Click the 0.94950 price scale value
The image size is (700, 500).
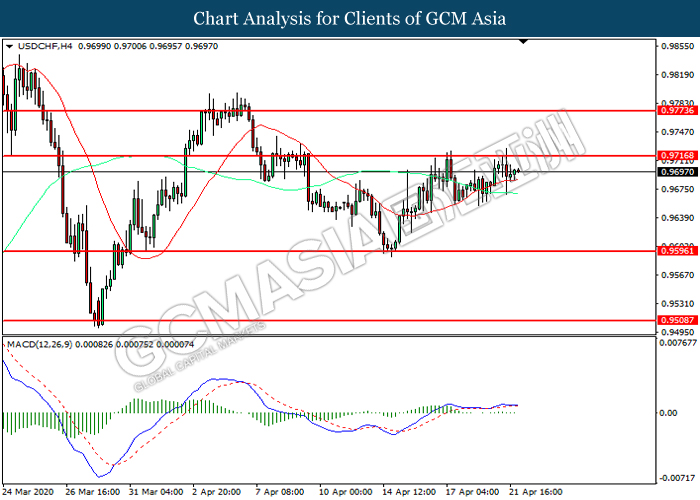pyautogui.click(x=678, y=332)
